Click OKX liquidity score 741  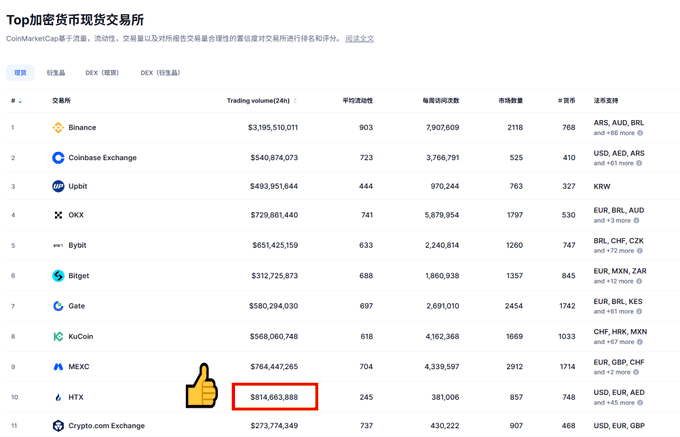(367, 215)
